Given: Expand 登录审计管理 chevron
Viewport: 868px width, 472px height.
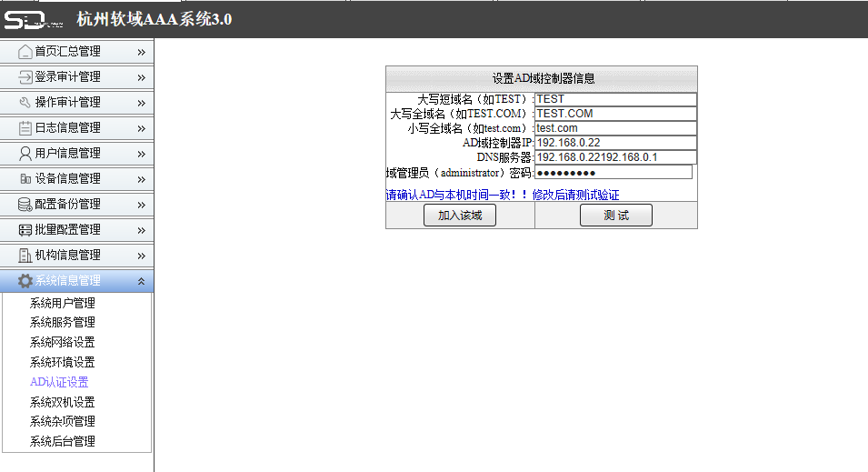Looking at the screenshot, I should click(x=141, y=77).
